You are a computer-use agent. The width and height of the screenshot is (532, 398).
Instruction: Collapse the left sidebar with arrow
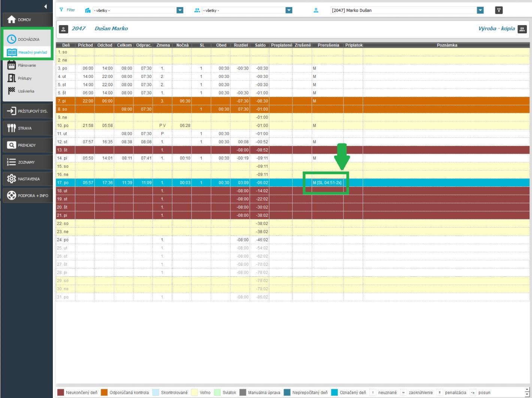[x=45, y=6]
